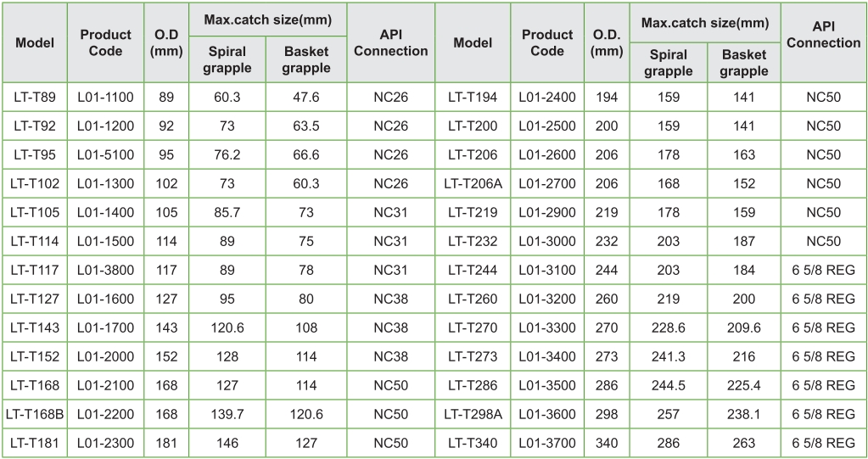Select the 139.7 spiral grapple value
868x459 pixels.
(x=227, y=414)
